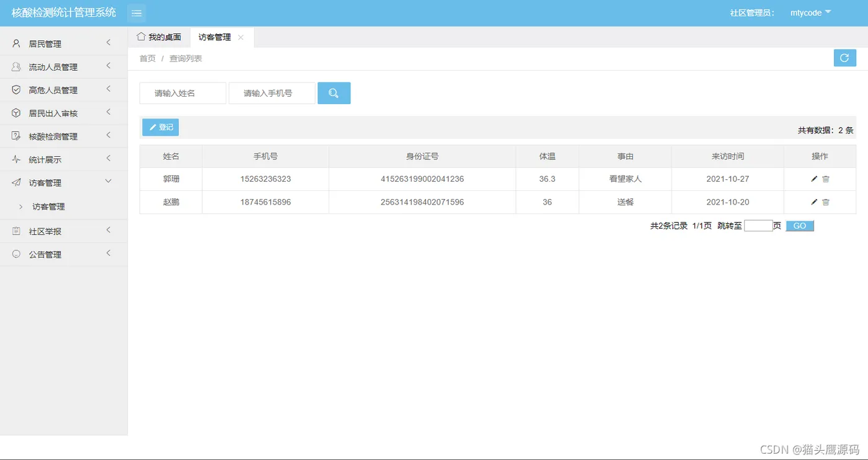This screenshot has height=460, width=868.
Task: Click the 首页 breadcrumb link
Action: (148, 58)
